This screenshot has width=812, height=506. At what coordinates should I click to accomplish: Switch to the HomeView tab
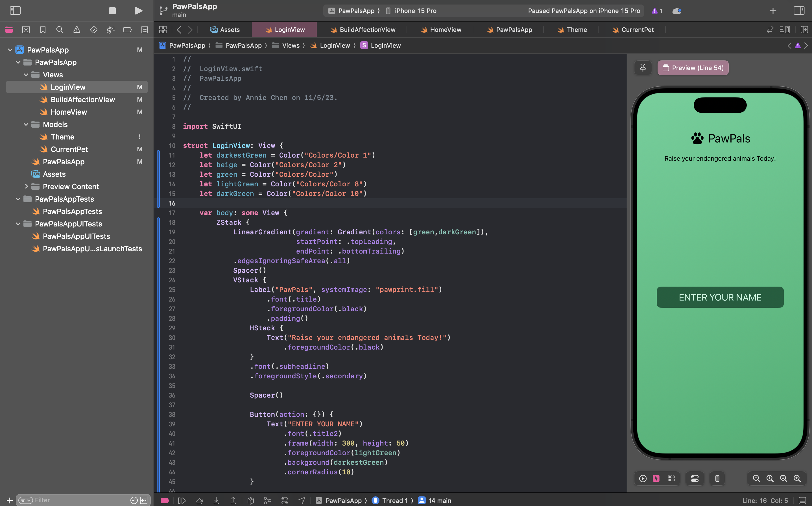(x=445, y=30)
